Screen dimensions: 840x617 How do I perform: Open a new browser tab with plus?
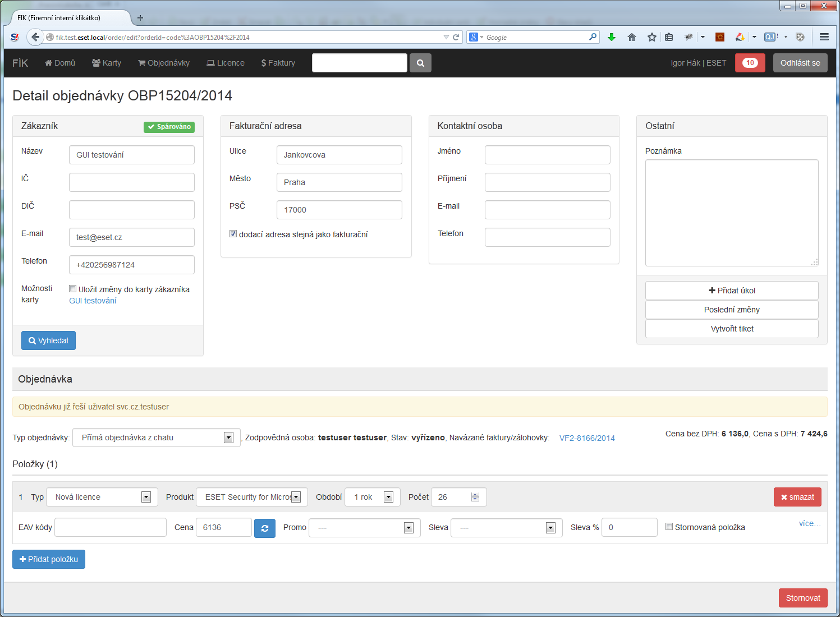pyautogui.click(x=140, y=18)
